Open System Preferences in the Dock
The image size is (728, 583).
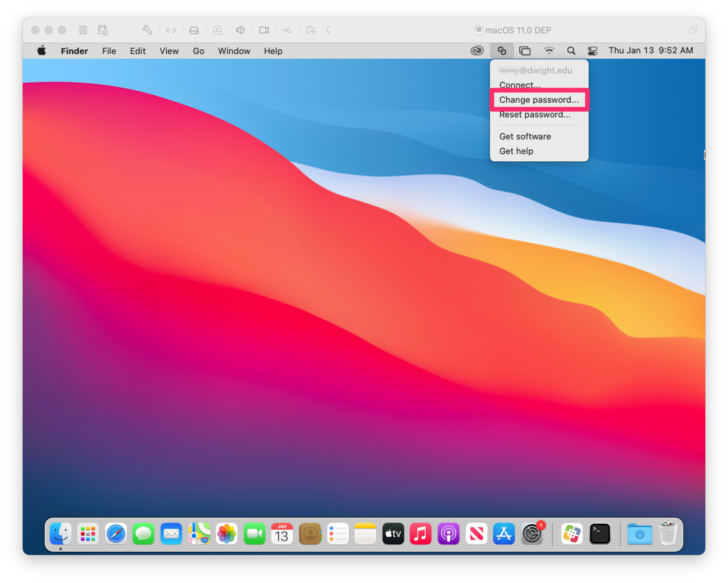532,534
